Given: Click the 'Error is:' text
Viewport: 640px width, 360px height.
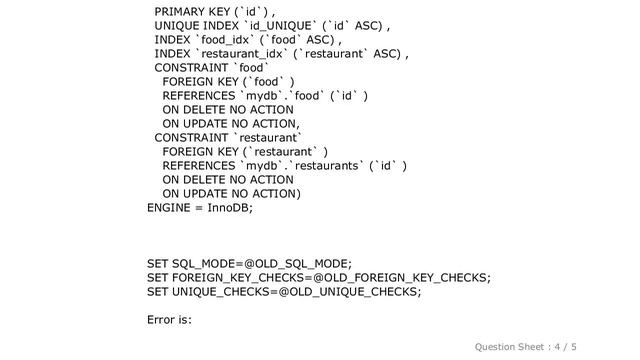Looking at the screenshot, I should [169, 320].
